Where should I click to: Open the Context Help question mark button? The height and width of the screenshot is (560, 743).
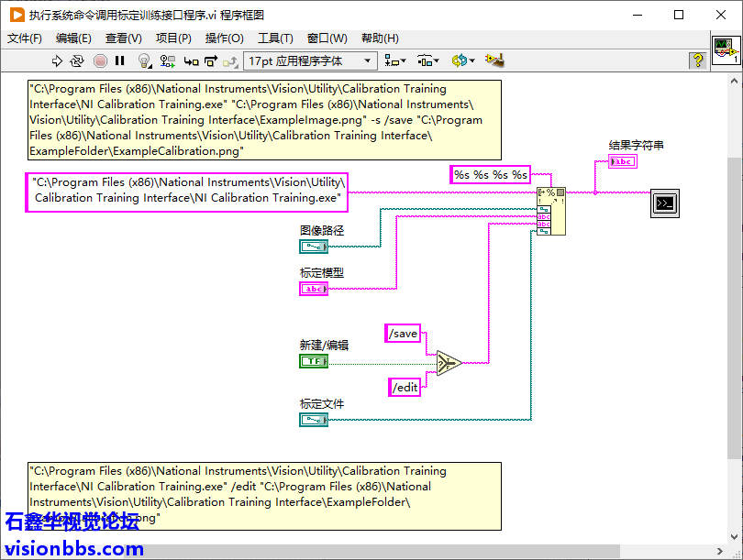[697, 60]
